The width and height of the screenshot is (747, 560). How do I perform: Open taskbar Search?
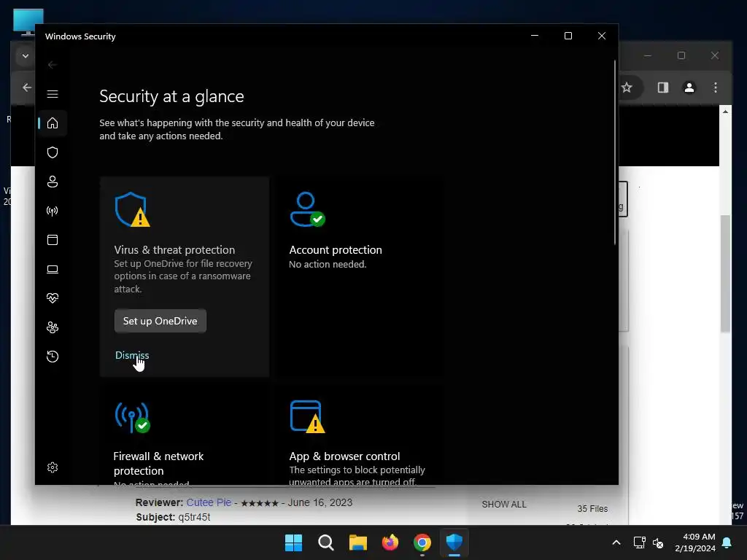326,542
